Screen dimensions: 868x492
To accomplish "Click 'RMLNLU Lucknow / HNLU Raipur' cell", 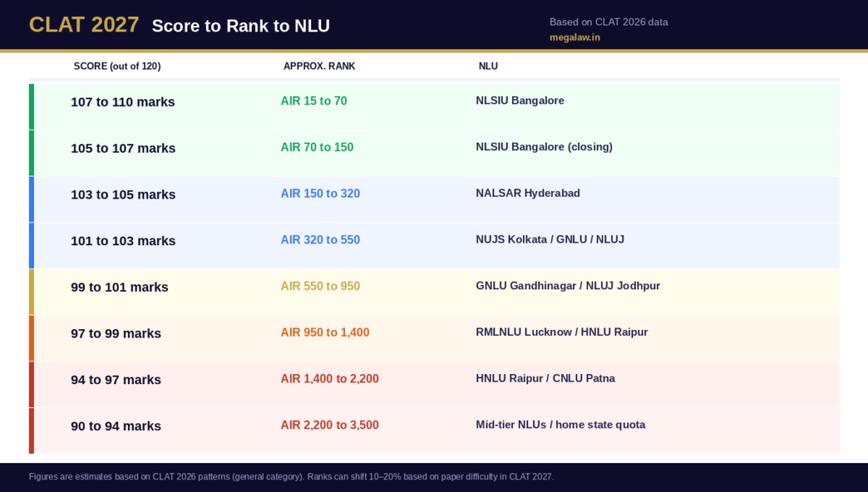I will 562,332.
